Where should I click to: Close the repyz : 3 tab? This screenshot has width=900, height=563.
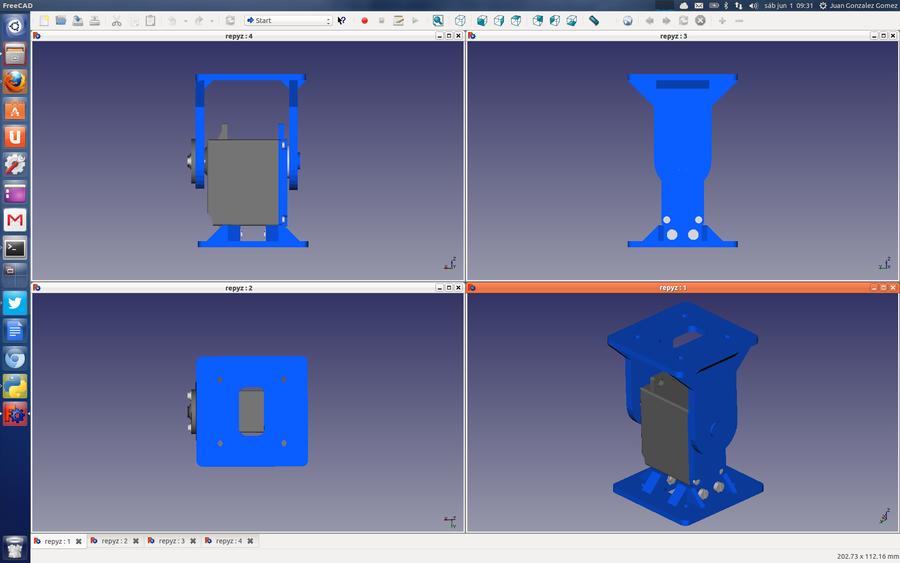pyautogui.click(x=193, y=541)
